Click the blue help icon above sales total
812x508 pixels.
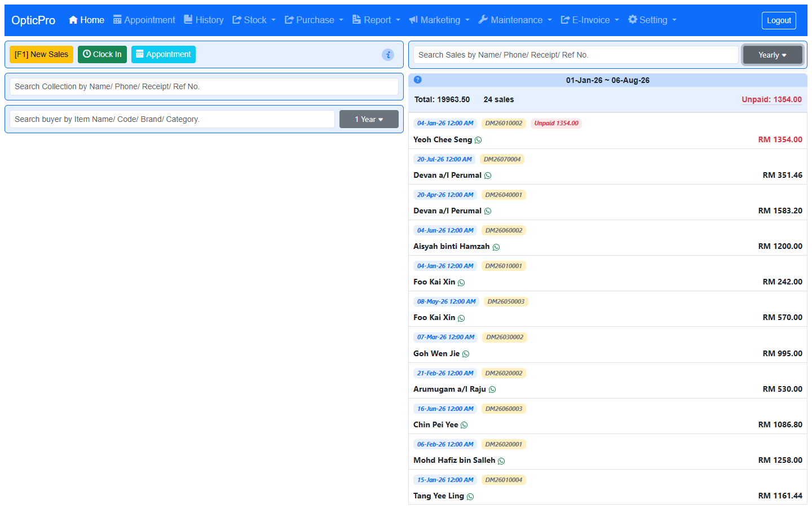[x=418, y=80]
